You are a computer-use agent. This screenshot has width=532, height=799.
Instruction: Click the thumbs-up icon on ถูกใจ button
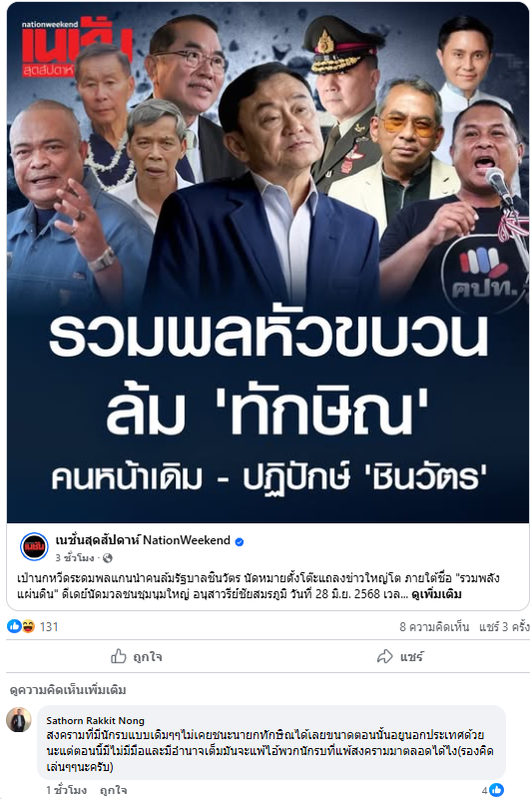tap(119, 656)
